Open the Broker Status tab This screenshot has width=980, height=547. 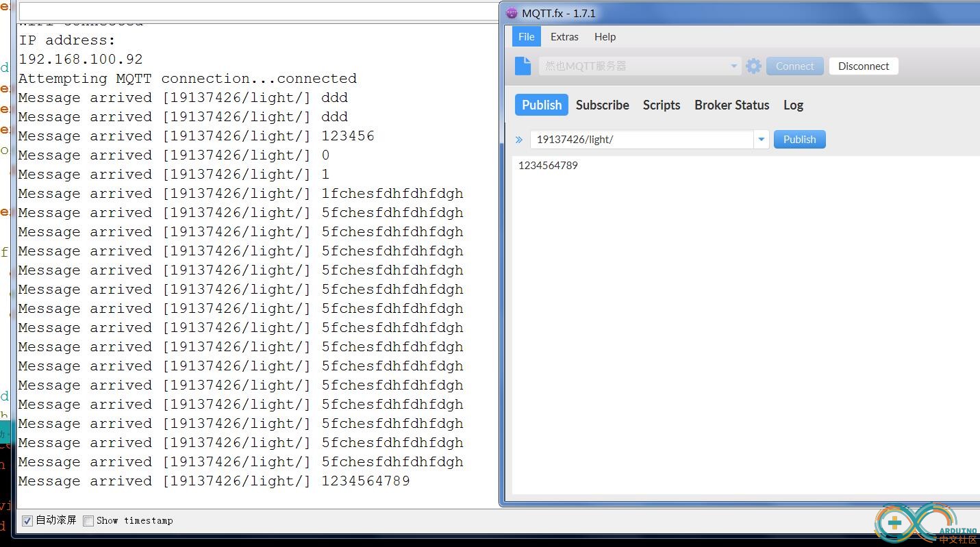732,105
